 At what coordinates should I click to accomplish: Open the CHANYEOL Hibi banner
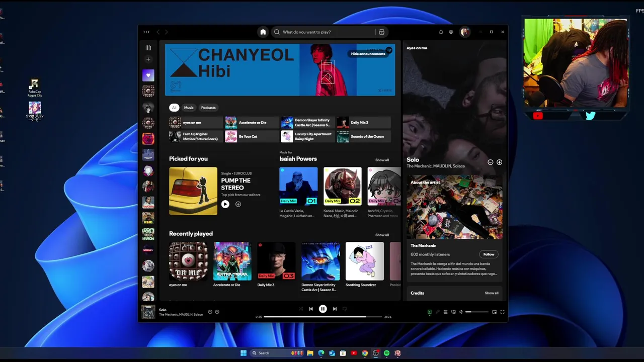click(x=280, y=69)
